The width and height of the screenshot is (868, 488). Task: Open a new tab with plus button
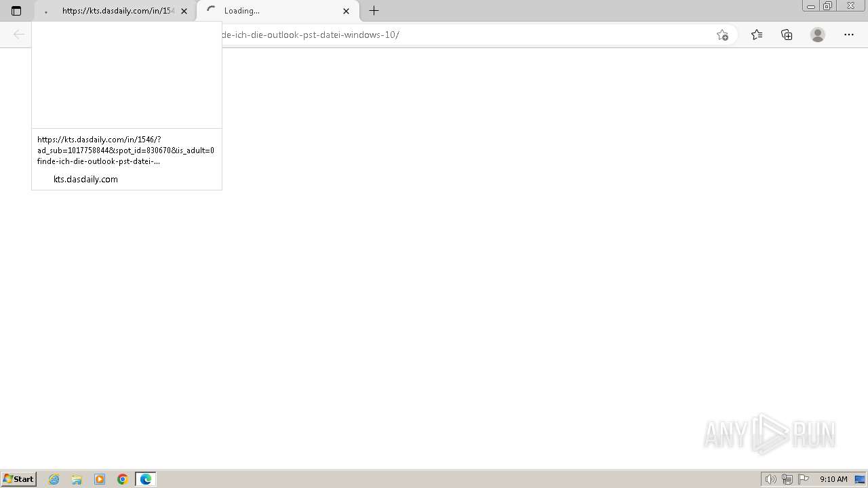[x=374, y=11]
